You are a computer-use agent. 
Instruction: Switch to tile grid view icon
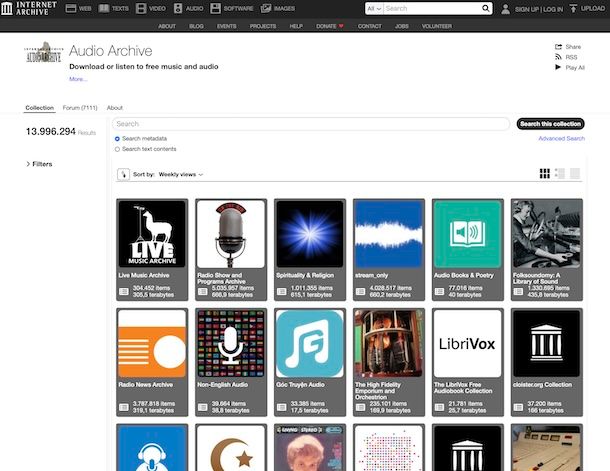pos(545,173)
